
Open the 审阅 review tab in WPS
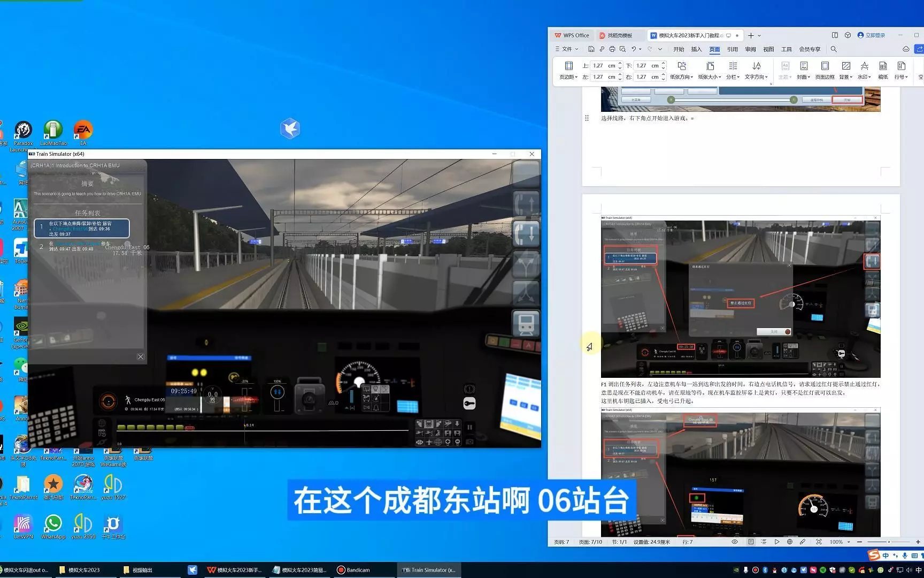coord(750,49)
